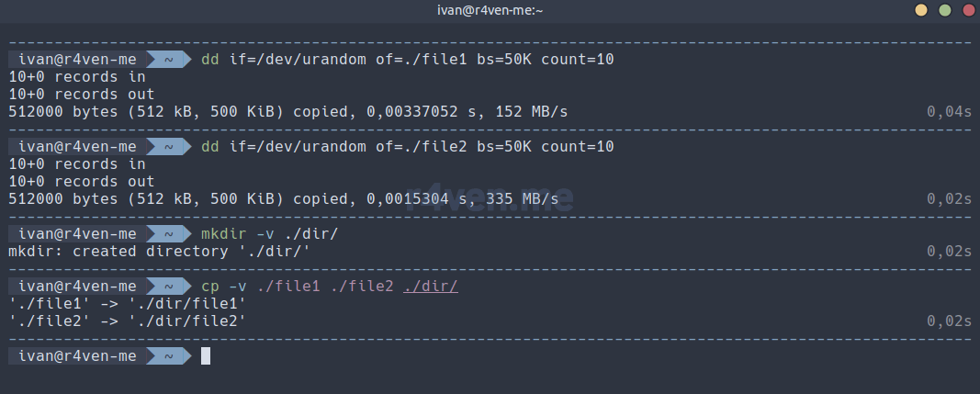Viewport: 980px width, 394px height.
Task: Click the tilde arrow in mkdir prompt
Action: point(169,234)
